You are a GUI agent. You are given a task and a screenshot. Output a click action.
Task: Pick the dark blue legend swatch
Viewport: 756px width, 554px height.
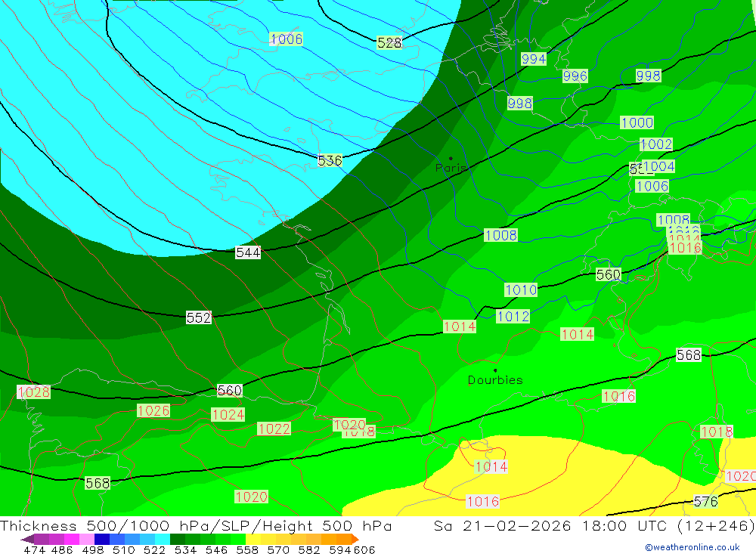click(x=102, y=539)
